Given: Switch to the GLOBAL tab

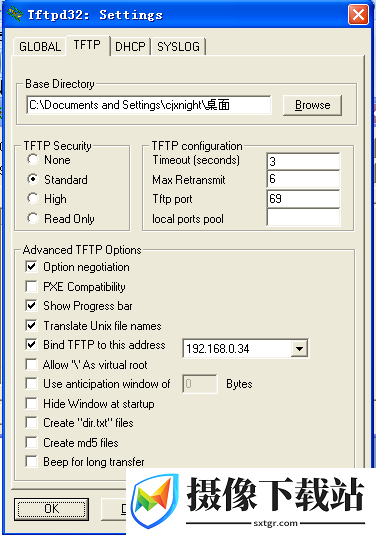Looking at the screenshot, I should tap(40, 47).
